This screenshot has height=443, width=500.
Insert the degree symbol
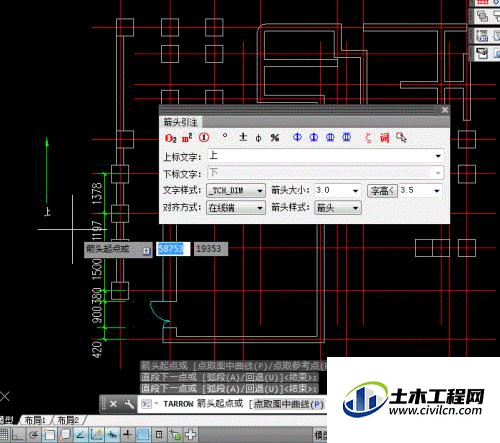pos(225,136)
